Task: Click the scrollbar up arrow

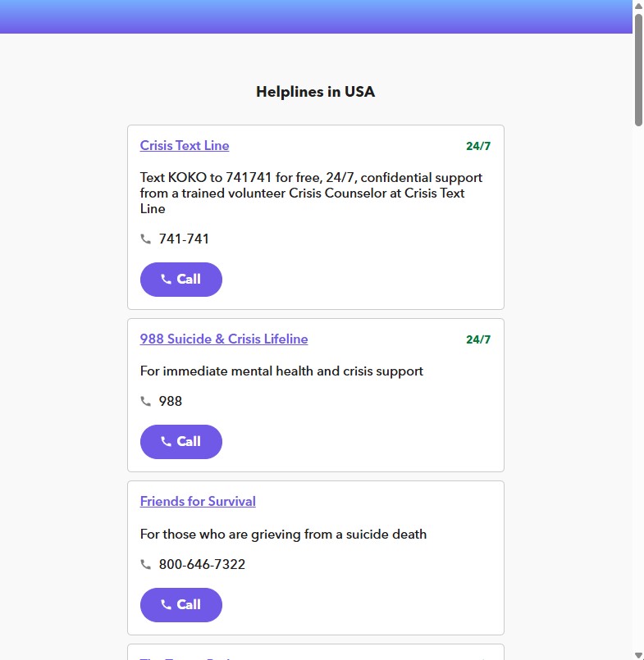Action: click(x=638, y=6)
